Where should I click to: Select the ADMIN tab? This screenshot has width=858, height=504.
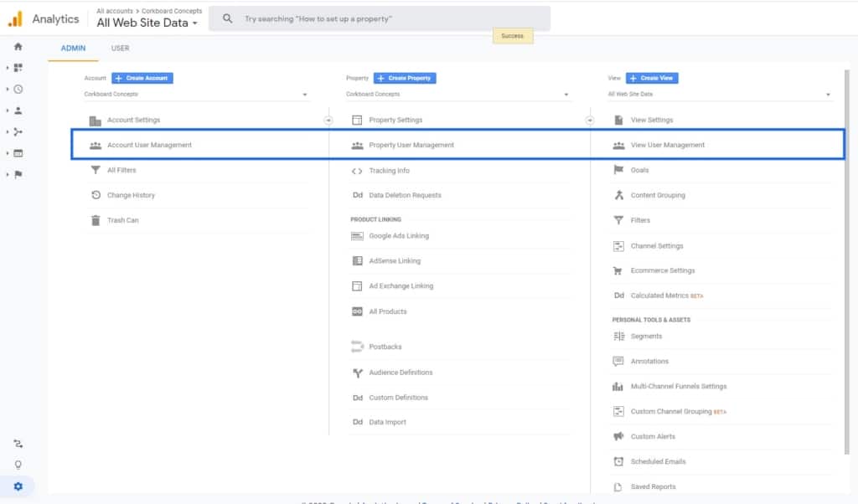click(x=73, y=49)
